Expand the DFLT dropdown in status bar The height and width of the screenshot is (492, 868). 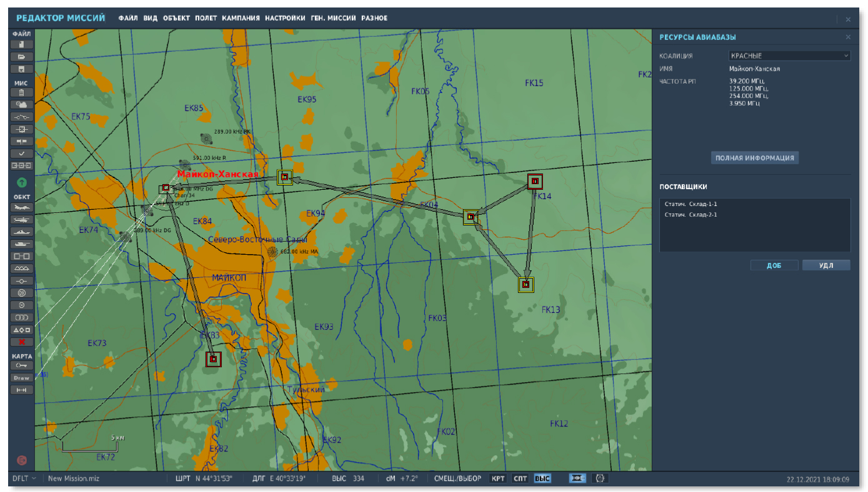[24, 479]
